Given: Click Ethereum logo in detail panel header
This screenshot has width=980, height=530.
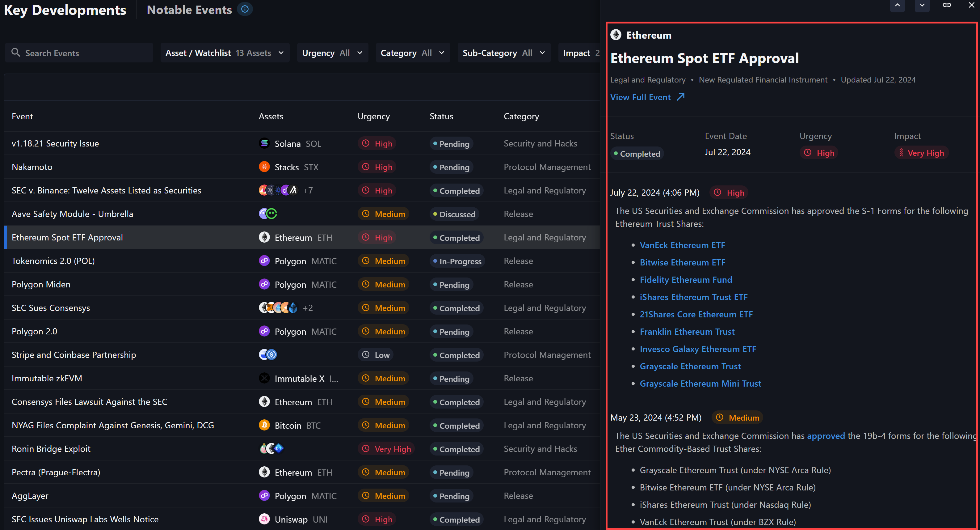Looking at the screenshot, I should coord(616,35).
